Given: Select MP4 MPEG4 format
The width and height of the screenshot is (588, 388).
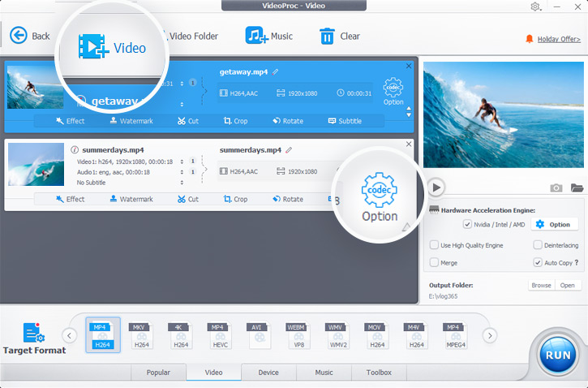Looking at the screenshot, I should click(455, 335).
